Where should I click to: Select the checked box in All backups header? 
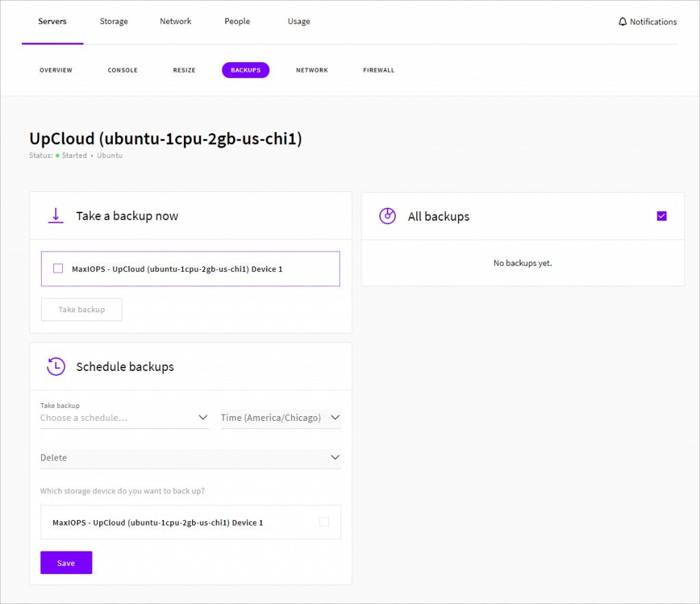click(x=661, y=216)
